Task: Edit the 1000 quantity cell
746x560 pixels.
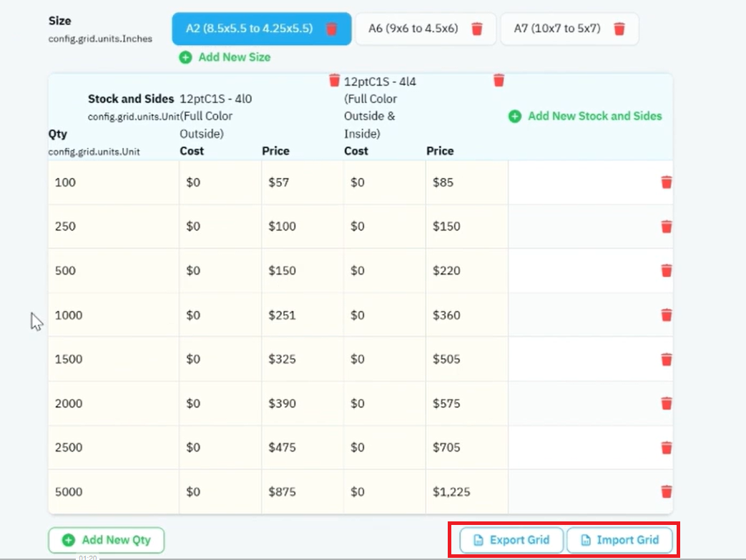Action: point(114,315)
